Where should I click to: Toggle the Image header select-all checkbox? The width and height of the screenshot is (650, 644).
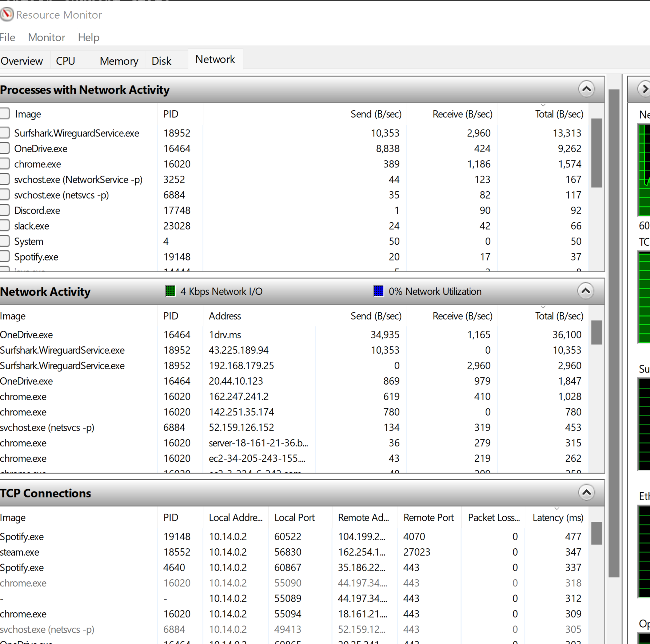5,113
